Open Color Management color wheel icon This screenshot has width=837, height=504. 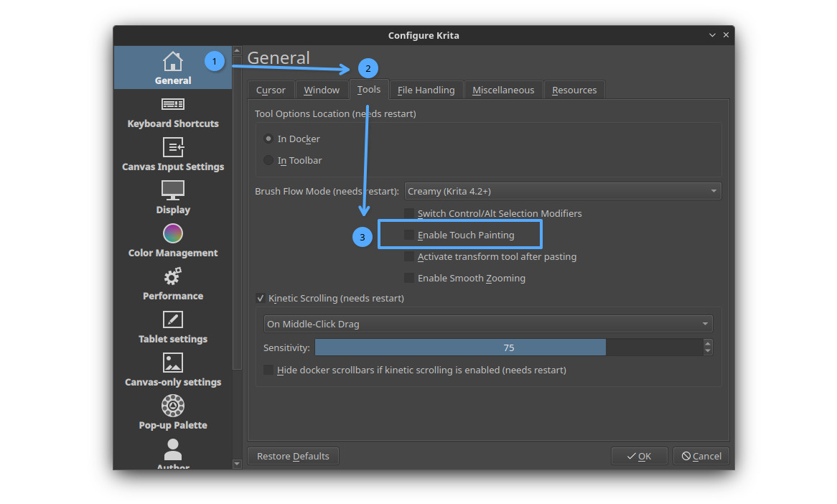[x=173, y=233]
